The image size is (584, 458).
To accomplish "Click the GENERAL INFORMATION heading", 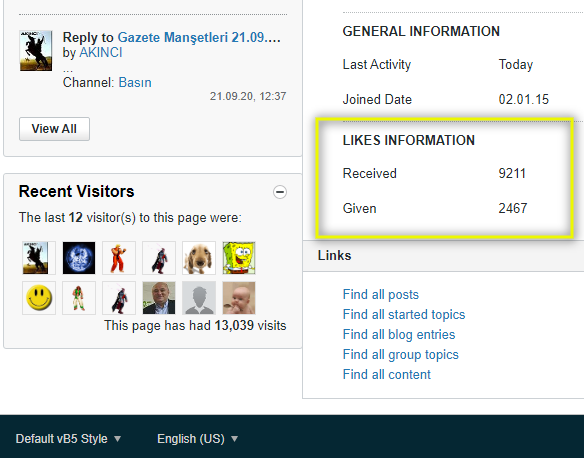I will (421, 31).
